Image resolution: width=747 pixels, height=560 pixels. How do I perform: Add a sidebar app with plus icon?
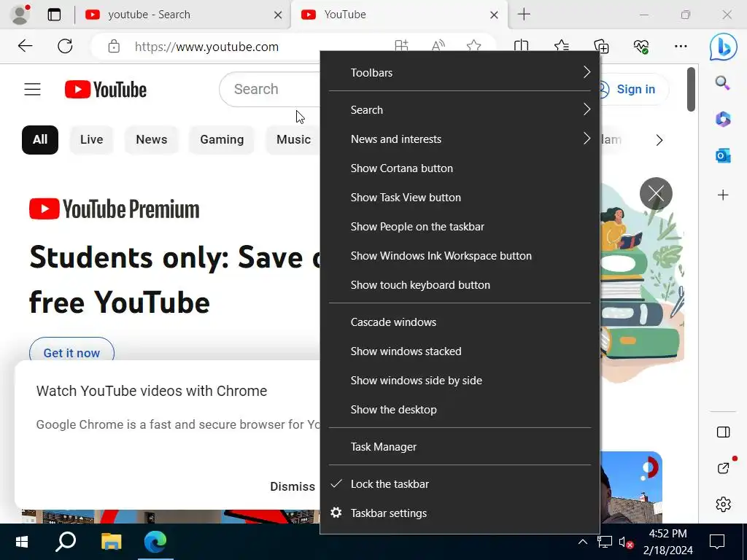723,195
